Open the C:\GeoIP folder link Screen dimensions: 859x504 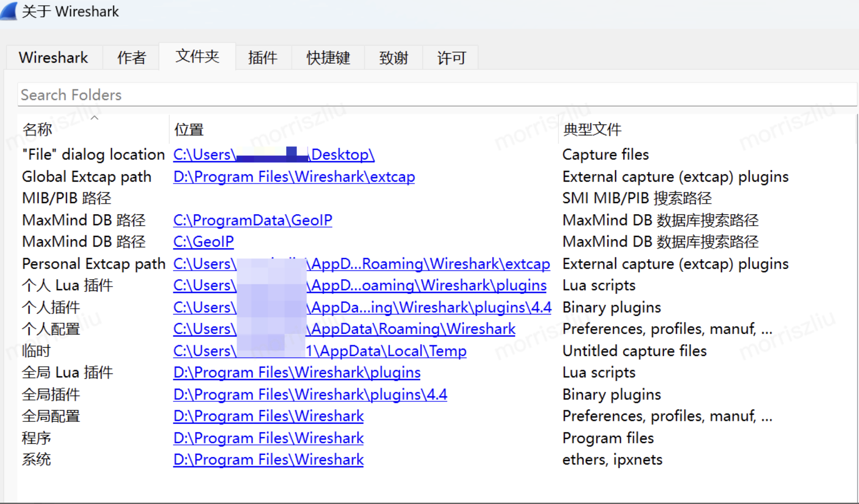[203, 242]
